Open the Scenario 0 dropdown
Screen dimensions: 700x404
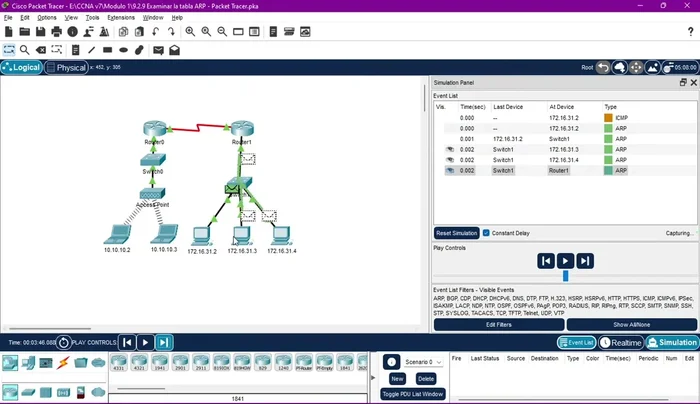pos(422,362)
